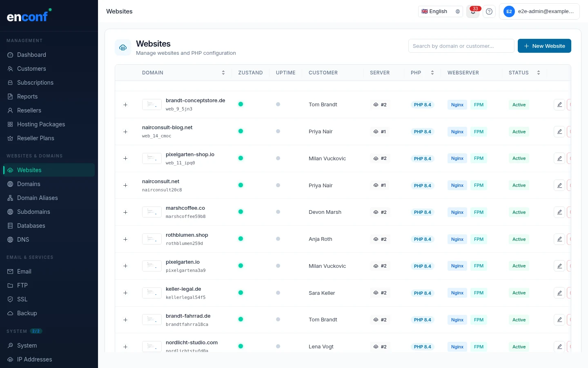Click FPM badge in brandt-fahrrad.de row
The height and width of the screenshot is (368, 588).
pos(479,320)
